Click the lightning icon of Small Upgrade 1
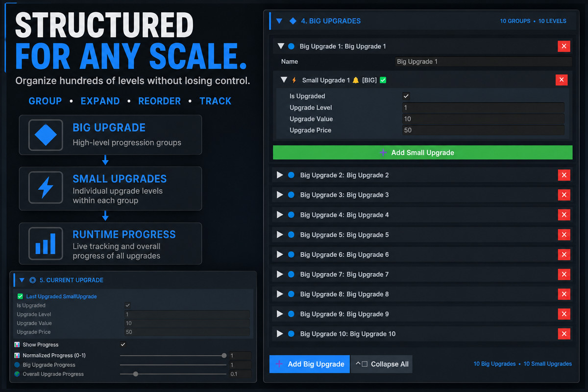588x392 pixels. coord(294,80)
